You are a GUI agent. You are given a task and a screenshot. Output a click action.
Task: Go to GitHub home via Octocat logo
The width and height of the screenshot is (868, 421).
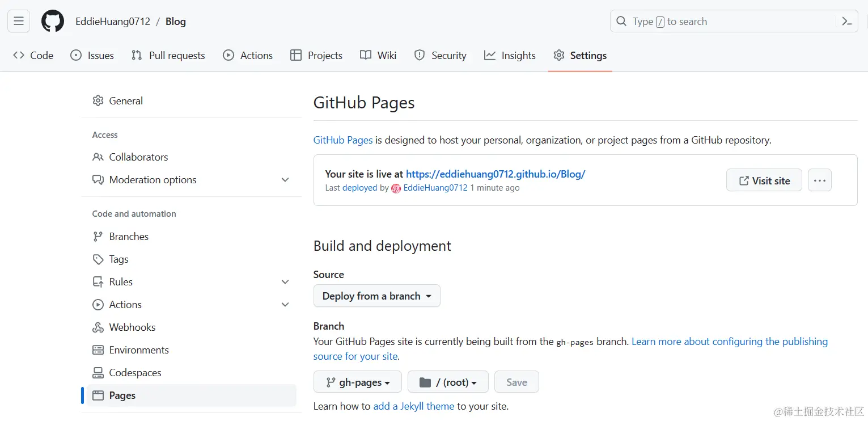[x=53, y=22]
